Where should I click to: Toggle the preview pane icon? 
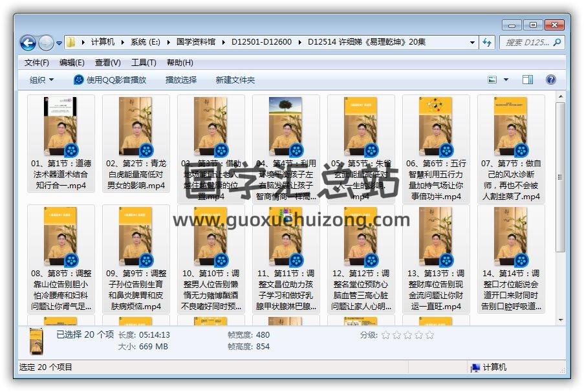pyautogui.click(x=527, y=80)
